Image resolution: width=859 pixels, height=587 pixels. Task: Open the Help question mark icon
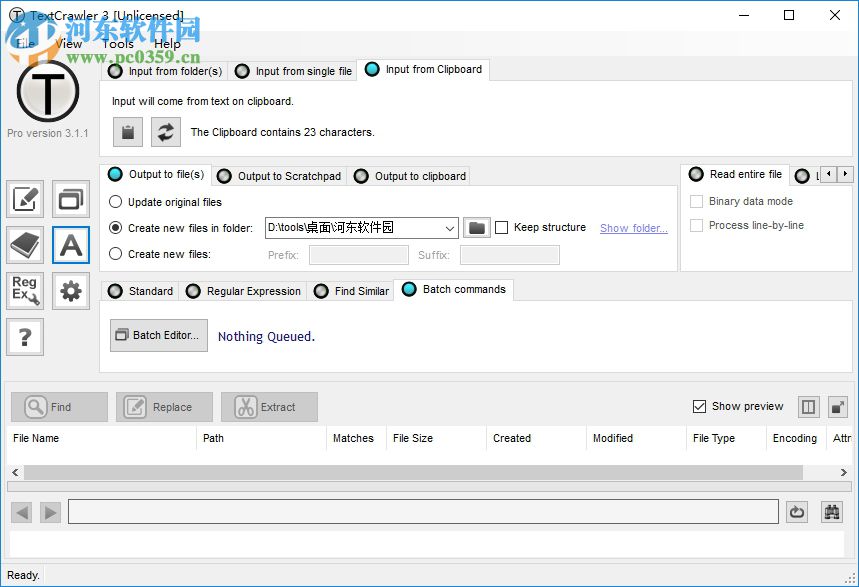(24, 337)
